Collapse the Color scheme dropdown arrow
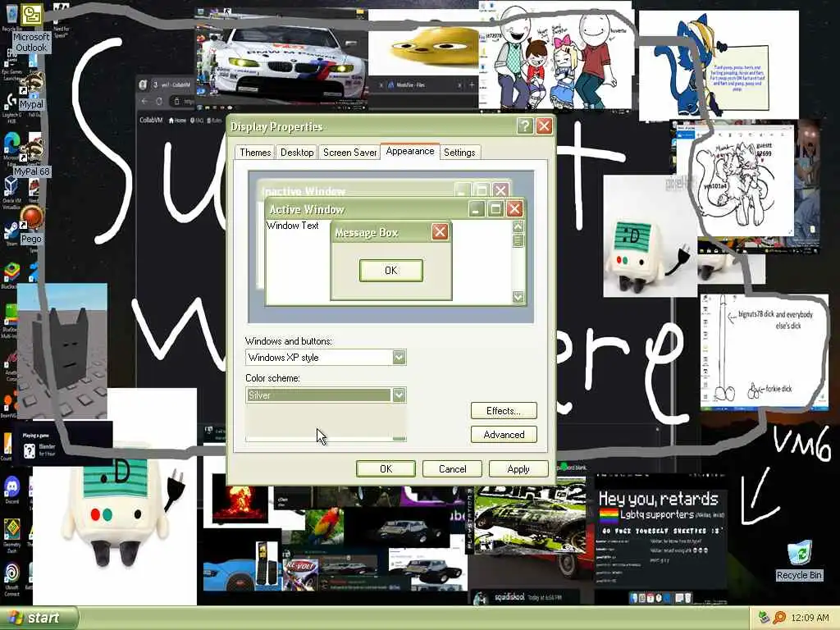 tap(399, 395)
